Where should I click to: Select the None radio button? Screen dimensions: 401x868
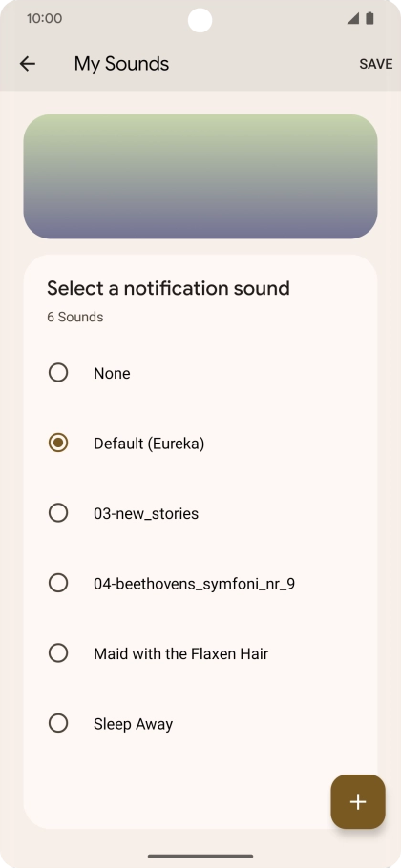[x=58, y=373]
